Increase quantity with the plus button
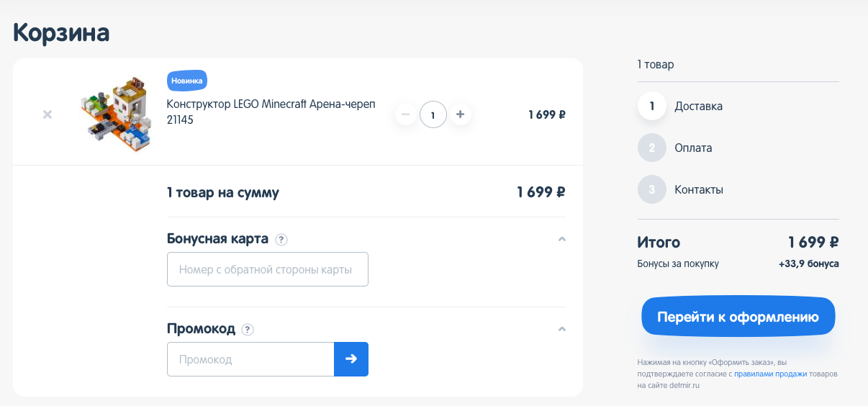The width and height of the screenshot is (868, 406). click(x=461, y=114)
